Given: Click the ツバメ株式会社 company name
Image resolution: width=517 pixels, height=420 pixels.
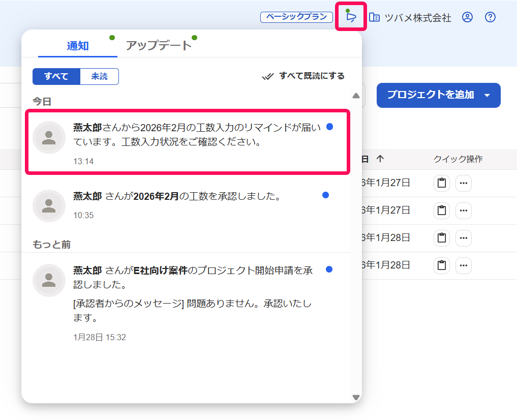Looking at the screenshot, I should coord(418,17).
